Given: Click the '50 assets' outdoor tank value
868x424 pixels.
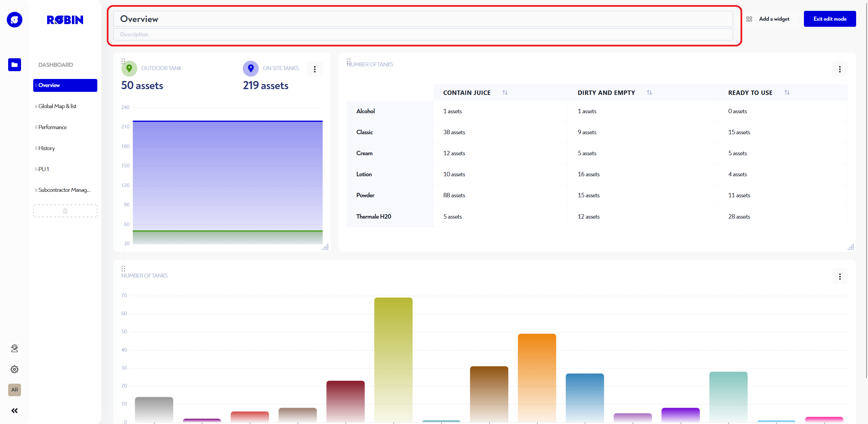Looking at the screenshot, I should (x=142, y=85).
